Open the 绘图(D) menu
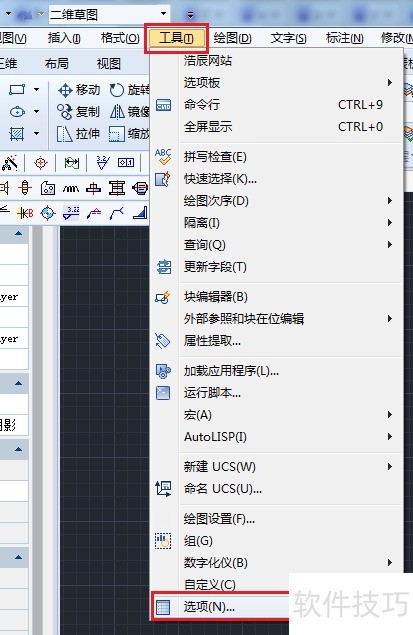Image resolution: width=413 pixels, height=635 pixels. [232, 38]
